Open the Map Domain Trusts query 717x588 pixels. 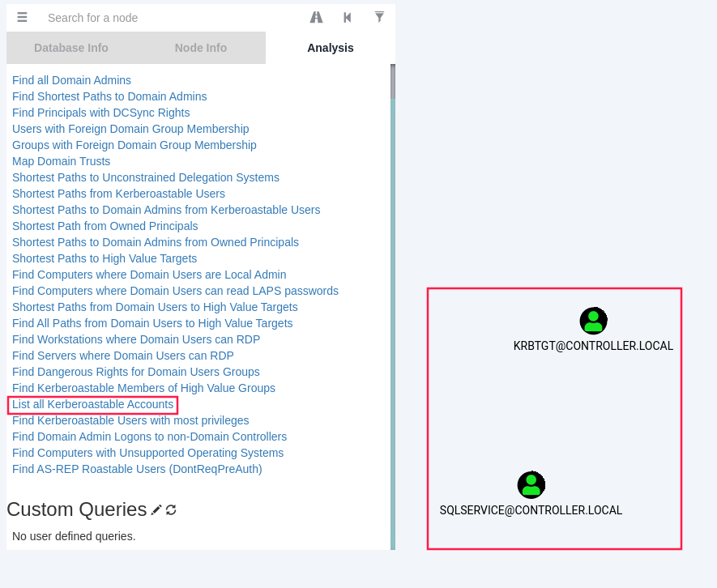[61, 161]
